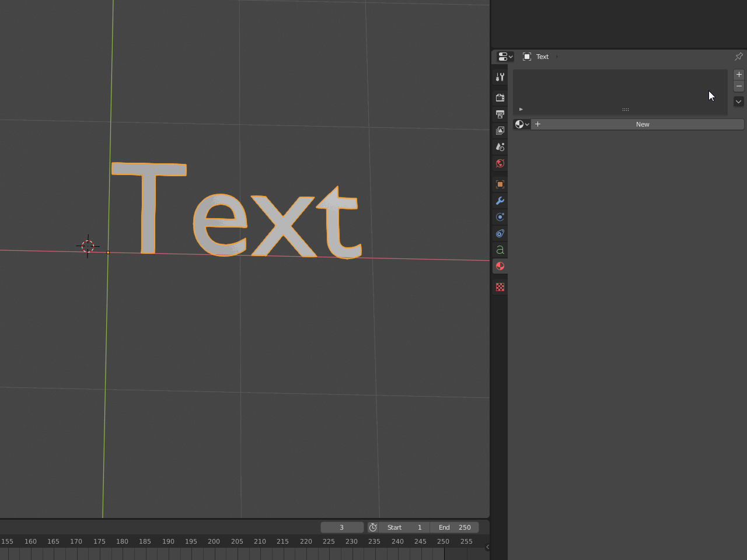Toggle pinning of the properties context
747x560 pixels.
(738, 56)
